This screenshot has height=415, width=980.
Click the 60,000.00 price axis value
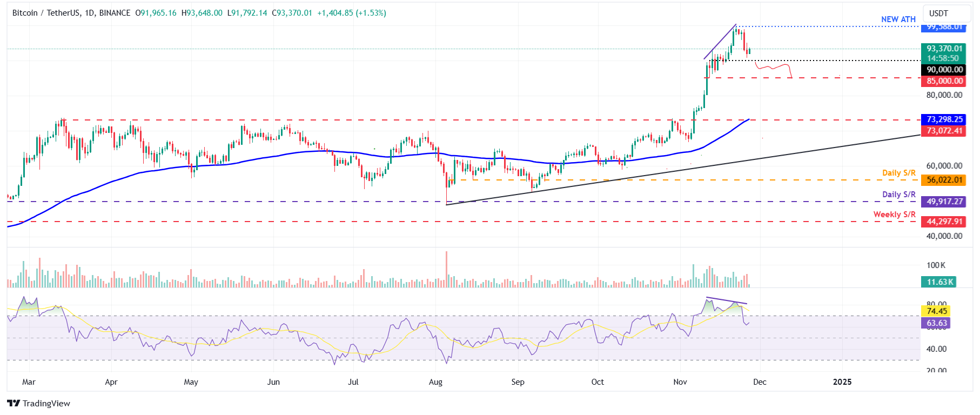pyautogui.click(x=944, y=166)
